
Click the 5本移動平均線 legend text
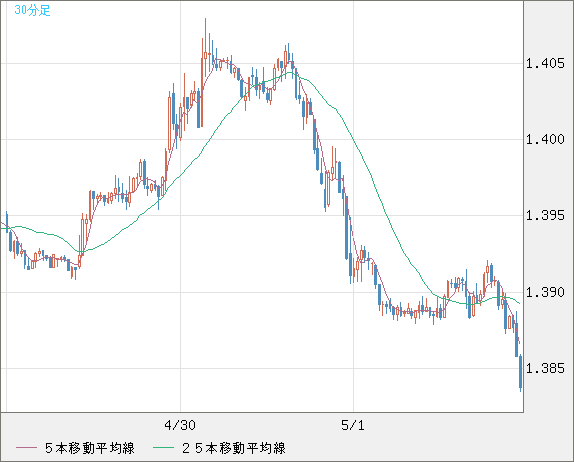(90, 448)
